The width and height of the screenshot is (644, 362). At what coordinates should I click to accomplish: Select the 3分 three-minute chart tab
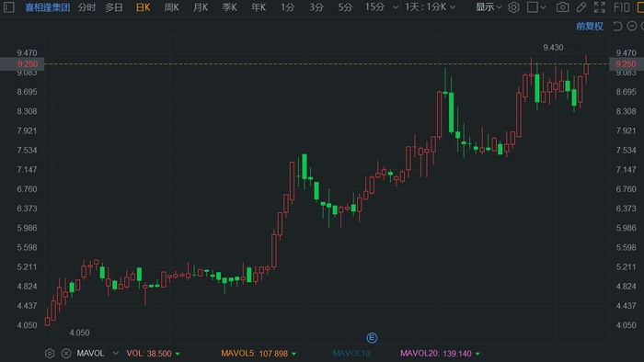[x=316, y=7]
